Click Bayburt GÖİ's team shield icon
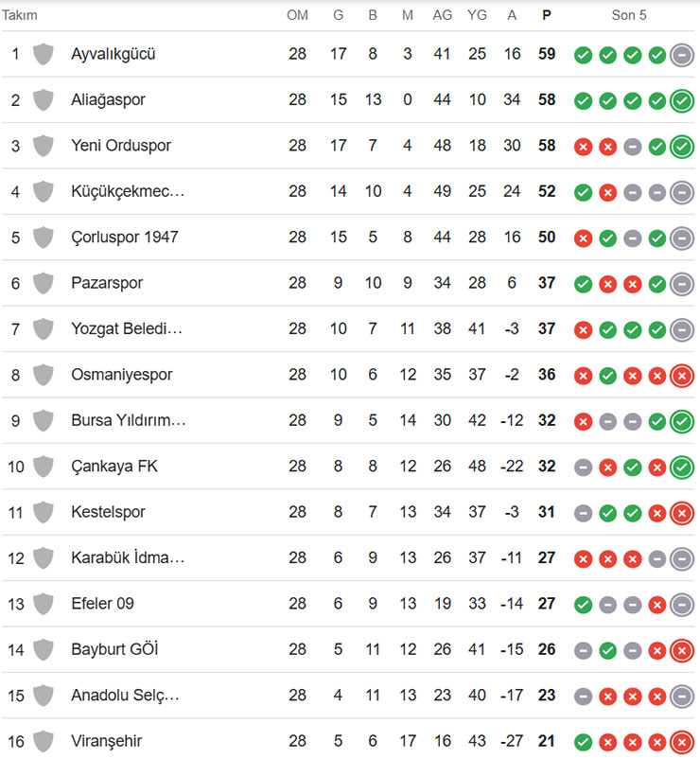Viewport: 700px width, 759px height. (x=43, y=650)
